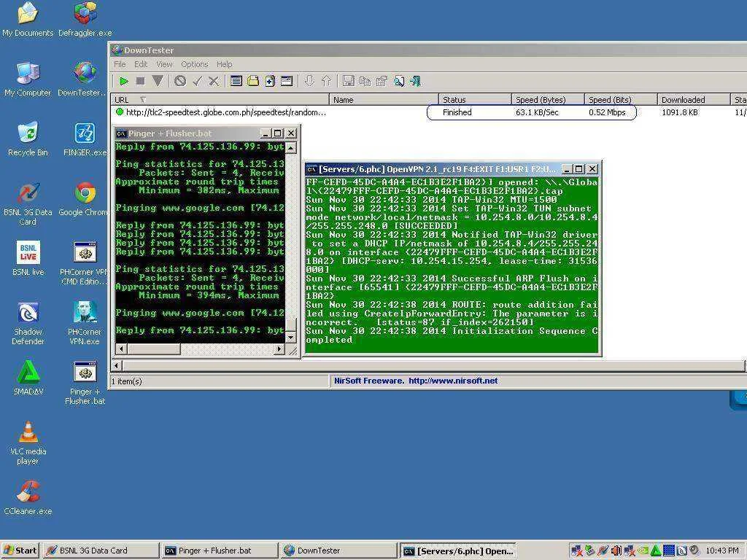Open the File menu in DownTester
The height and width of the screenshot is (560, 747).
tap(120, 64)
